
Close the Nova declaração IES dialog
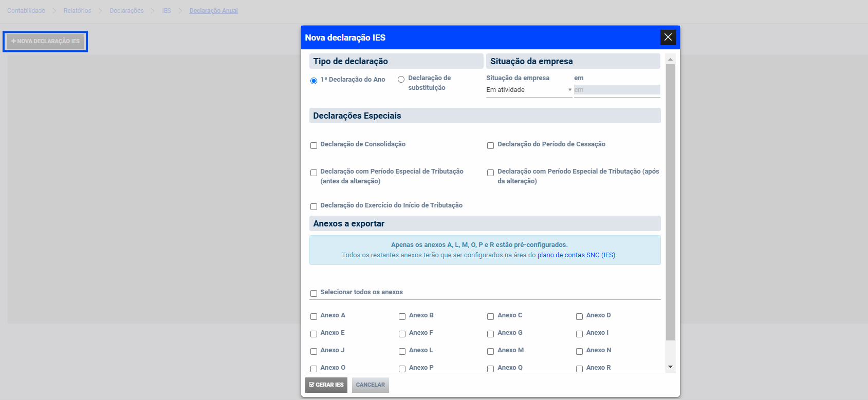pyautogui.click(x=668, y=37)
